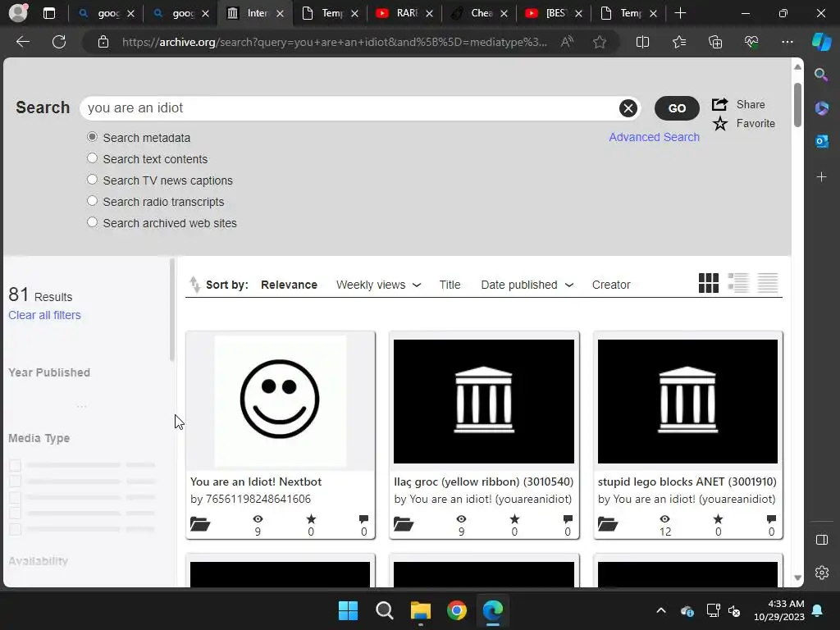Select Search archived web sites option
This screenshot has height=630, width=840.
point(92,222)
